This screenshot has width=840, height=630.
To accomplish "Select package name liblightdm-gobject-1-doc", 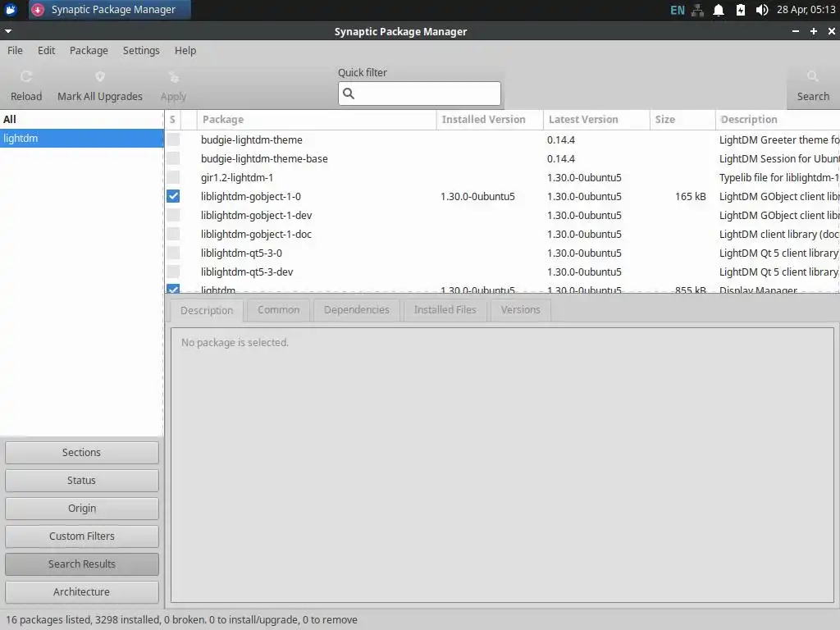I will [256, 234].
